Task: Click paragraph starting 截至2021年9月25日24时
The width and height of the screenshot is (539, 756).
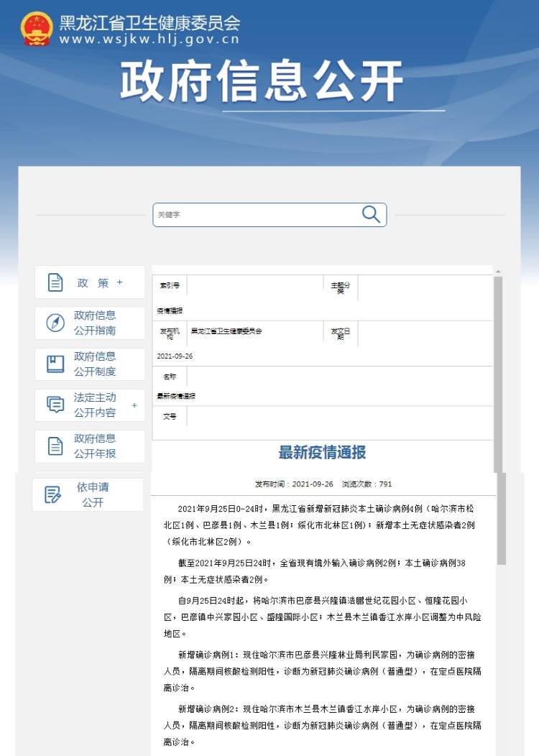Action: tap(315, 571)
